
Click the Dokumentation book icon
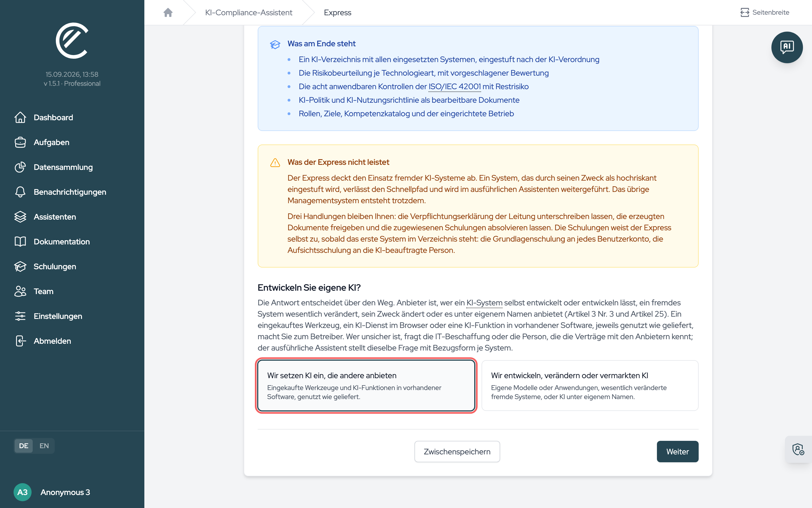(x=20, y=242)
